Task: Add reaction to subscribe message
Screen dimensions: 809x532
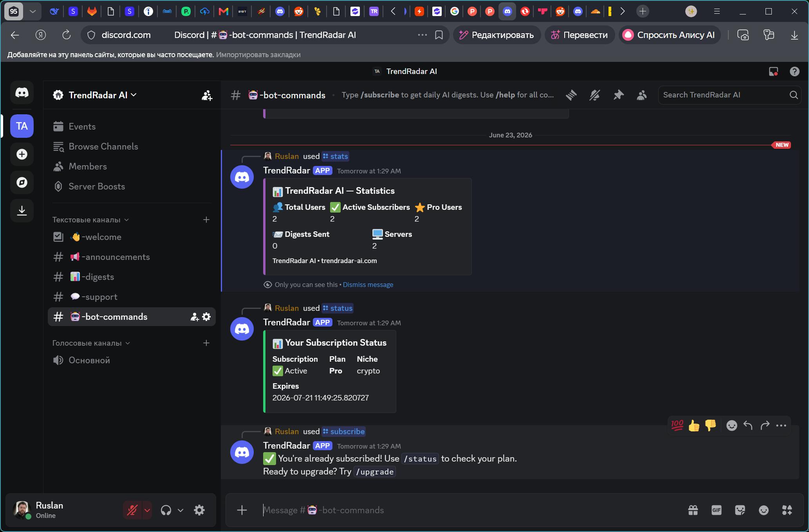Action: point(731,425)
